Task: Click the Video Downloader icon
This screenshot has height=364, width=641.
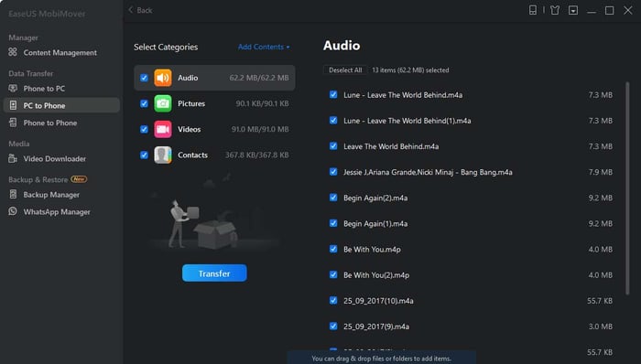Action: (x=13, y=158)
